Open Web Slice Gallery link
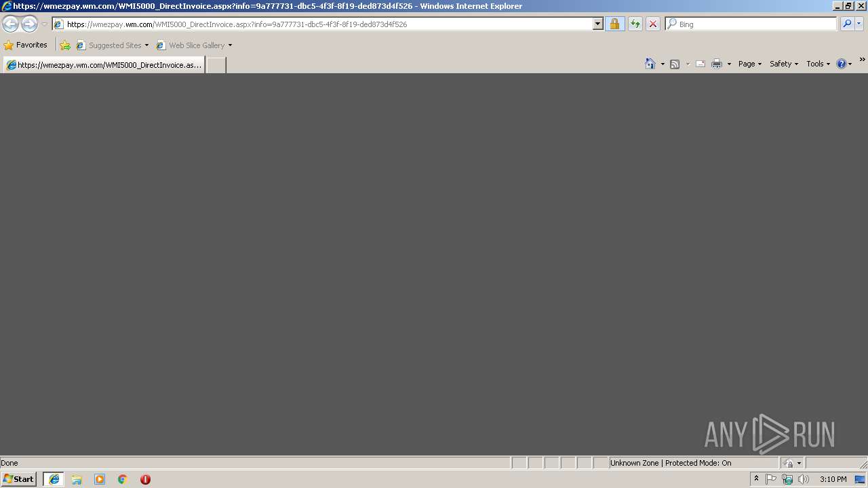The height and width of the screenshot is (488, 868). [x=191, y=45]
